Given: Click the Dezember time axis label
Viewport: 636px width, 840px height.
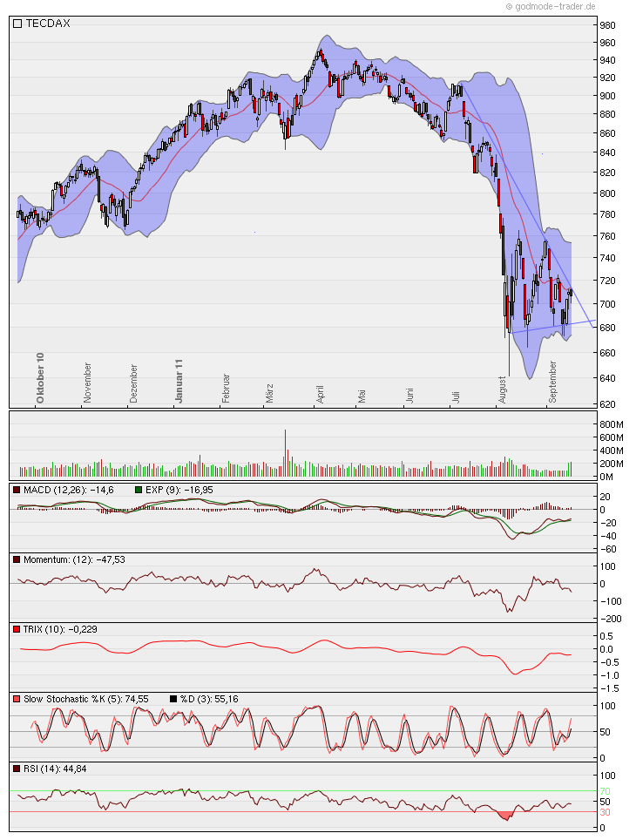Looking at the screenshot, I should pyautogui.click(x=133, y=383).
